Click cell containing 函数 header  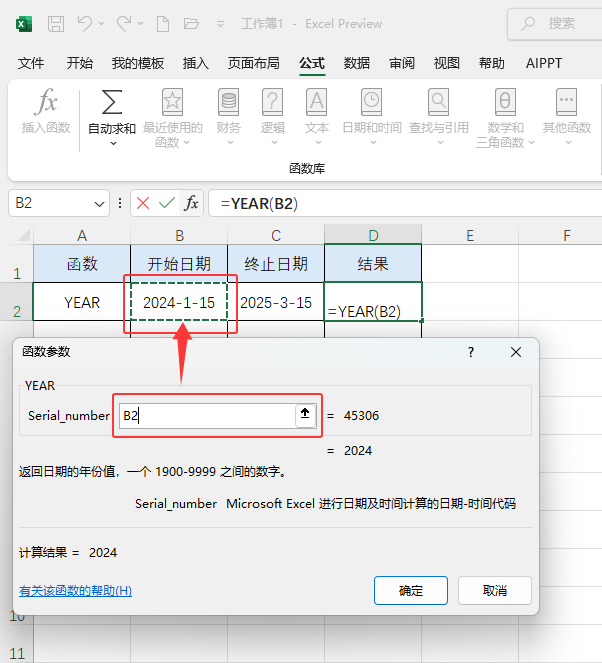click(82, 264)
